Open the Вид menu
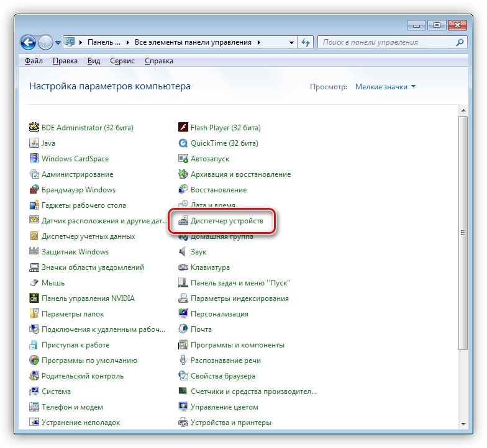 93,61
